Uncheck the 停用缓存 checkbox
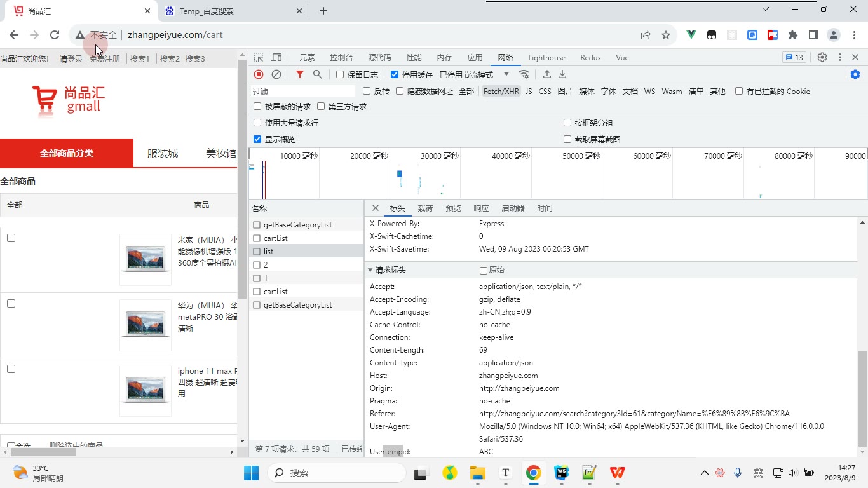The image size is (868, 488). pos(395,74)
